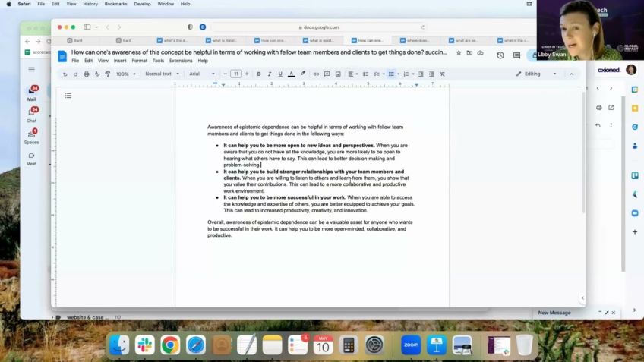This screenshot has height=362, width=644.
Task: Select the Clear formatting icon
Action: click(442, 74)
